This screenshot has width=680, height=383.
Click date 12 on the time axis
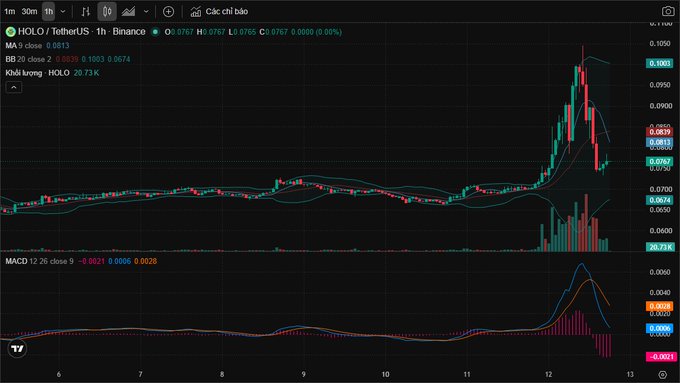[549, 374]
